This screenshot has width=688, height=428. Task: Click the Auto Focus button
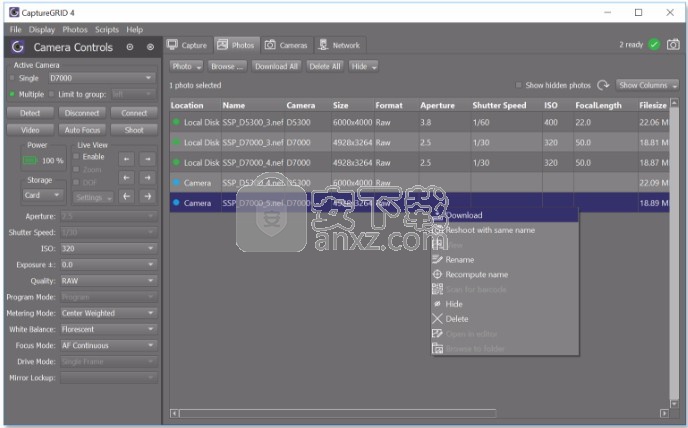(82, 130)
